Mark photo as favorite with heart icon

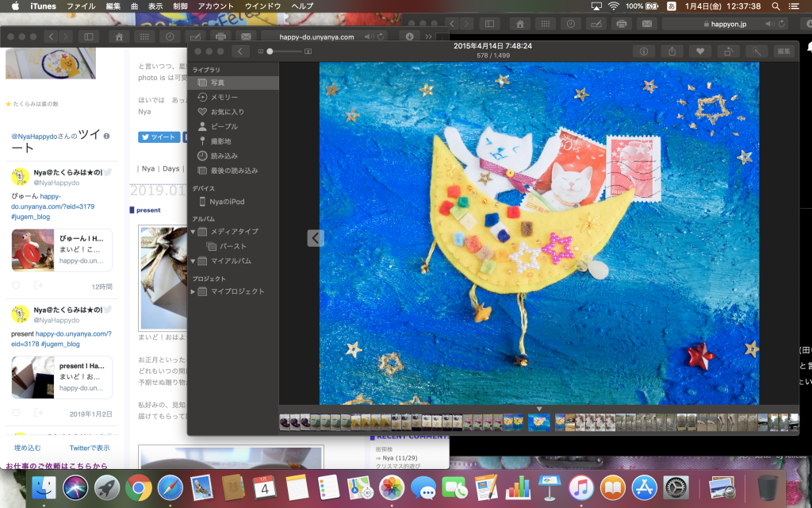700,52
